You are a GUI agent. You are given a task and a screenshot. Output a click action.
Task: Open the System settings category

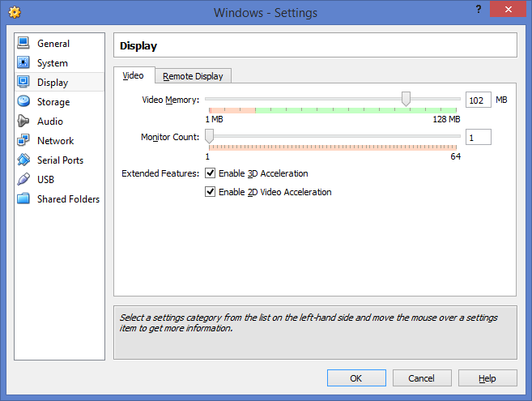(60, 62)
